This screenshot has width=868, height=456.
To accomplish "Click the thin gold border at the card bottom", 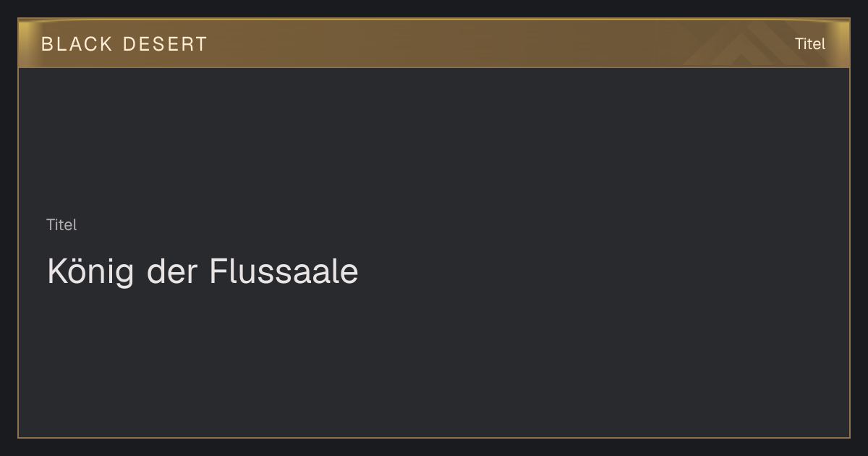I will (434, 437).
